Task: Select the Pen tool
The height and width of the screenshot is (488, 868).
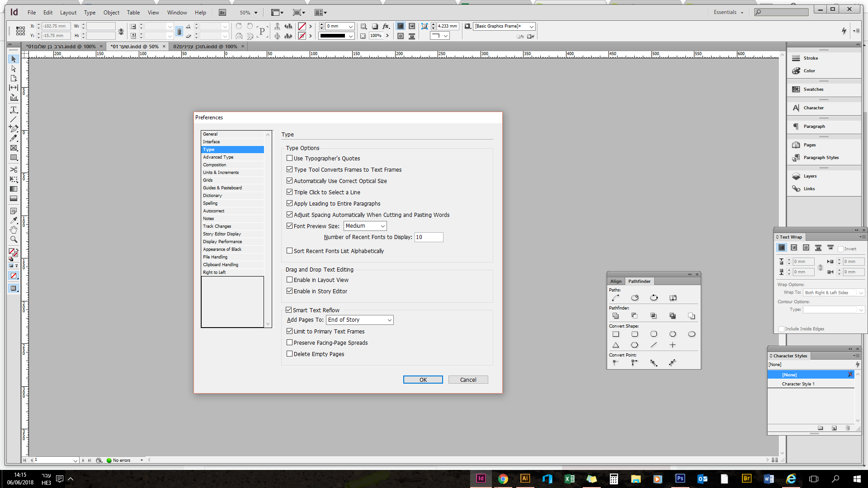Action: (x=14, y=129)
